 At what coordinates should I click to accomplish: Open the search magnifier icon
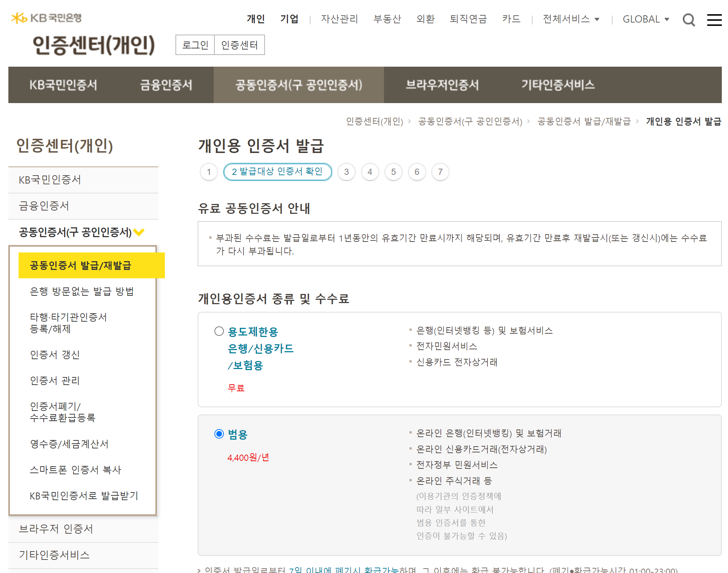pyautogui.click(x=689, y=20)
